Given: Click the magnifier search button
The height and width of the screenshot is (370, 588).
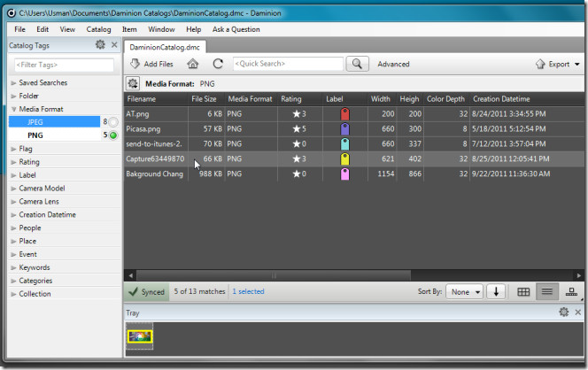Looking at the screenshot, I should pyautogui.click(x=357, y=64).
